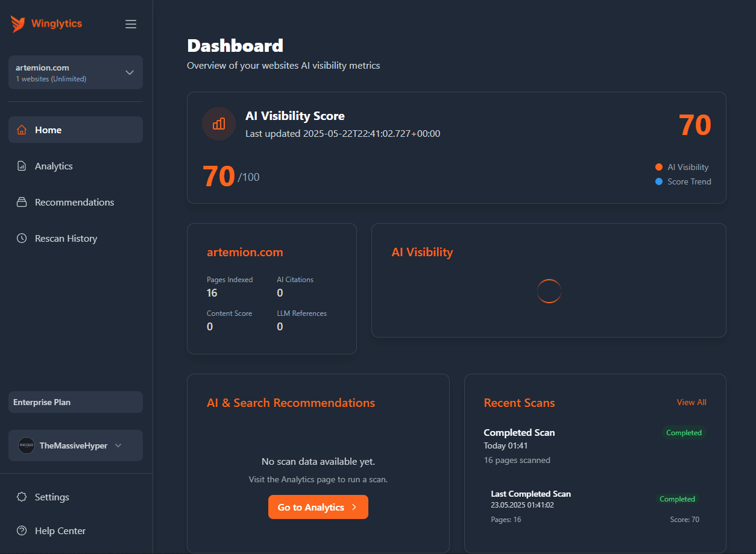Click the Completed badge beside Last Completed Scan
756x554 pixels.
tap(678, 499)
